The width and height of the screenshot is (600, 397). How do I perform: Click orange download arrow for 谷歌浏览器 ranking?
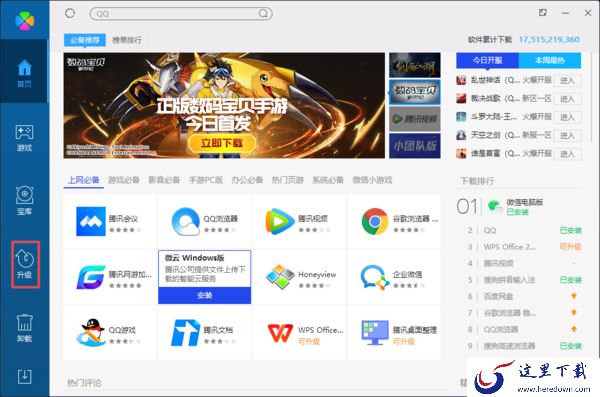[x=574, y=312]
